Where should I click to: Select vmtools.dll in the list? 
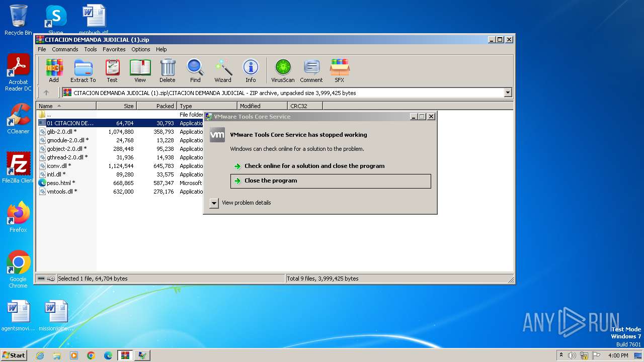120,192
